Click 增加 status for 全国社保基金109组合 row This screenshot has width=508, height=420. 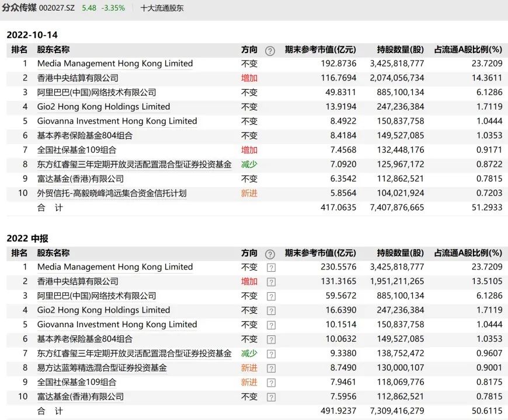[249, 150]
